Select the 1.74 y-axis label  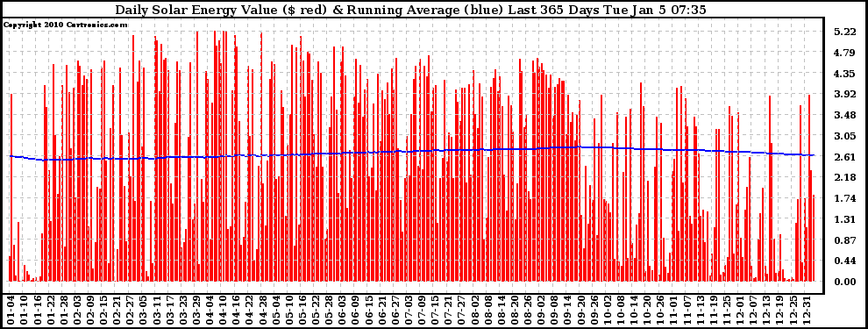click(844, 199)
